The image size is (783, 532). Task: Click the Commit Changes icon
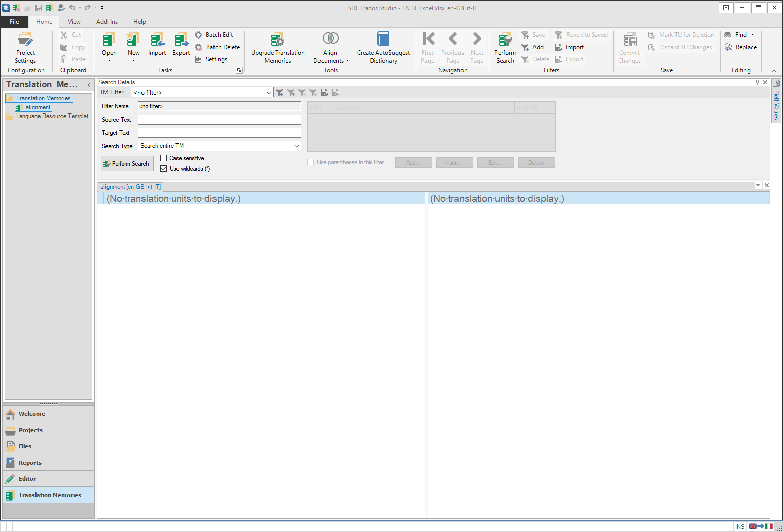pyautogui.click(x=630, y=40)
